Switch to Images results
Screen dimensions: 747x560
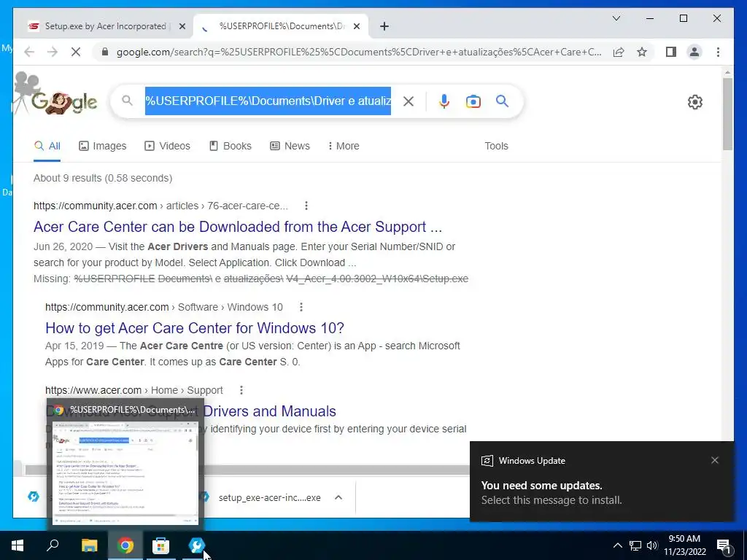102,146
